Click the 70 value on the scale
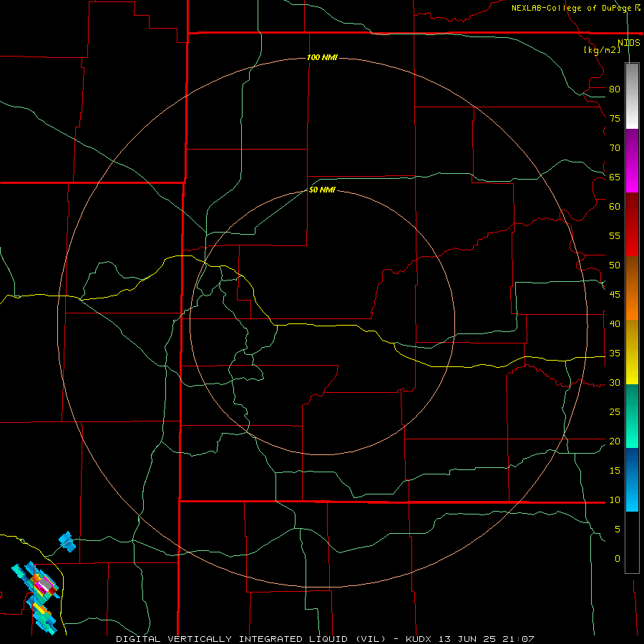This screenshot has width=644, height=644. (615, 148)
